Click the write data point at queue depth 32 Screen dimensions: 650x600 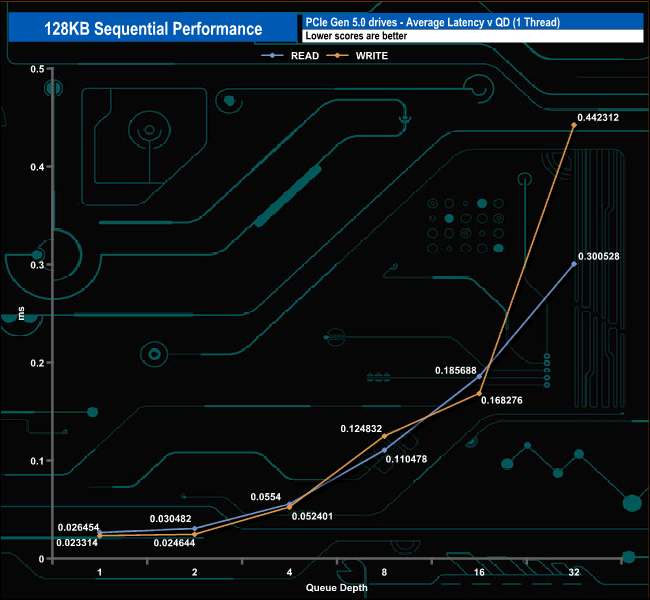pyautogui.click(x=574, y=125)
